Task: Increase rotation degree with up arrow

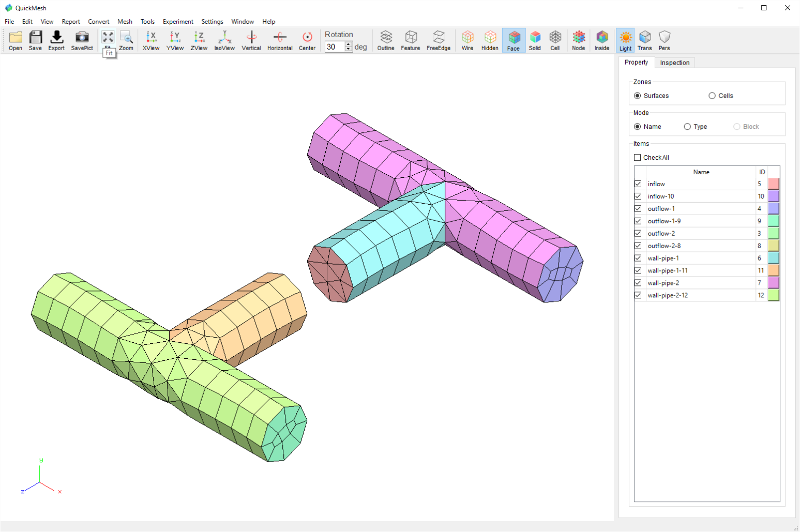Action: pos(349,44)
